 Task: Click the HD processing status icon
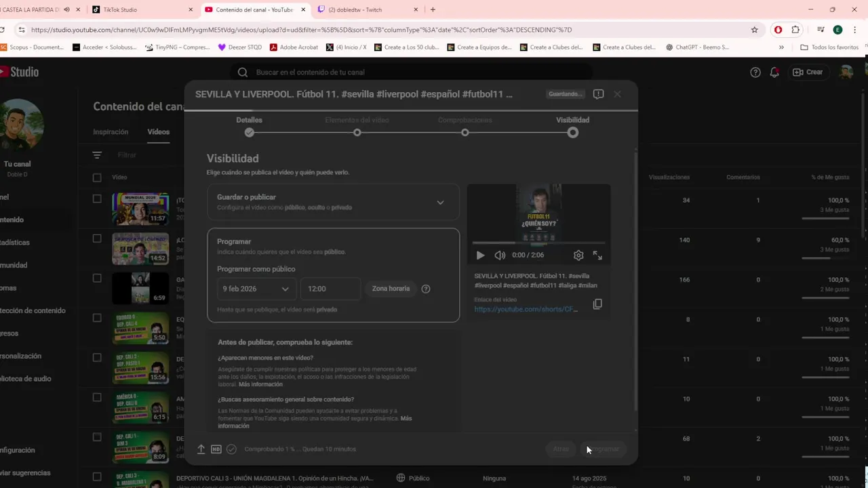216,449
